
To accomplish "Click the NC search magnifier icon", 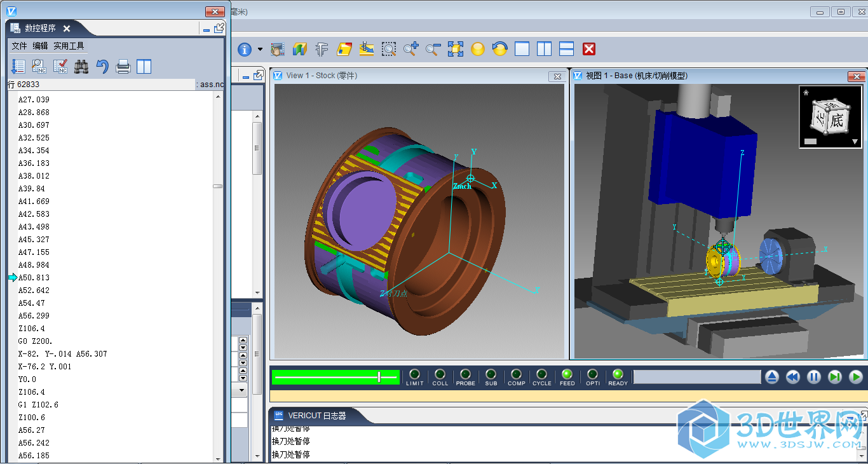I will (39, 66).
